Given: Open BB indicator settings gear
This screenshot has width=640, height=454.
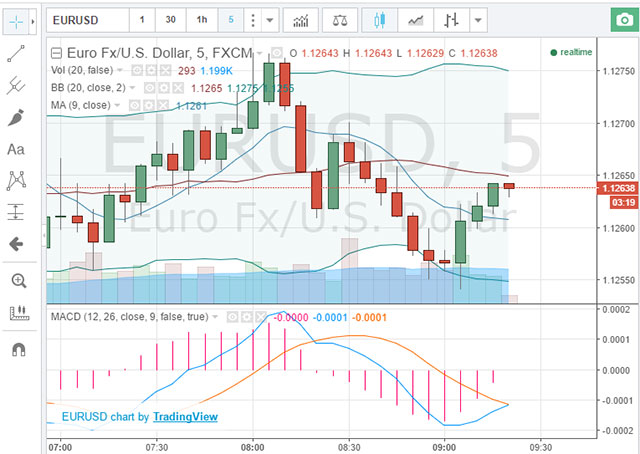Looking at the screenshot, I should 164,88.
